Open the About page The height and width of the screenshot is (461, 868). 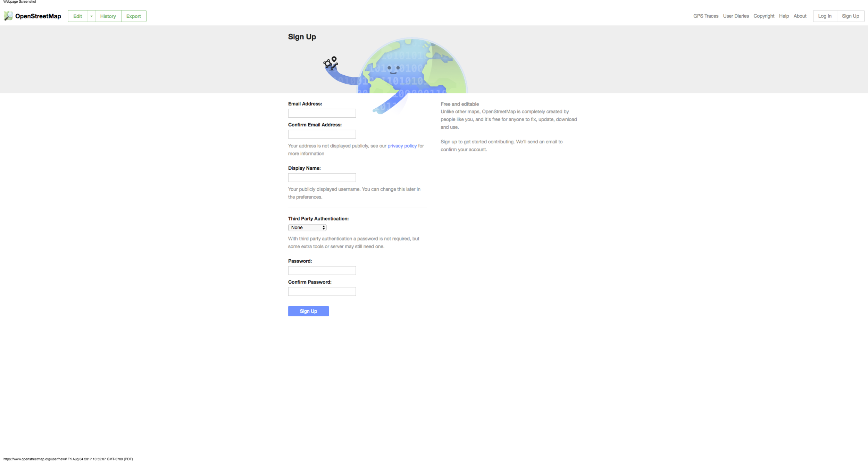[x=800, y=16]
